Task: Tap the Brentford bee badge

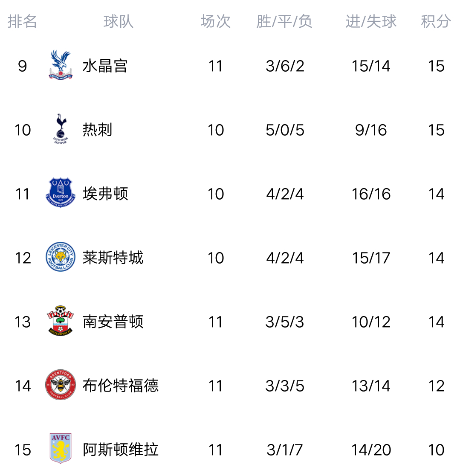Action: coord(60,385)
